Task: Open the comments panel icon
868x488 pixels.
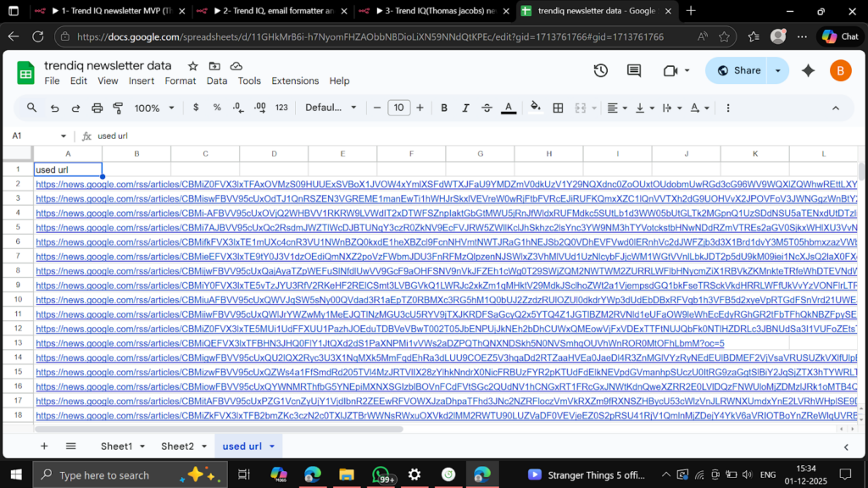Action: [x=634, y=71]
